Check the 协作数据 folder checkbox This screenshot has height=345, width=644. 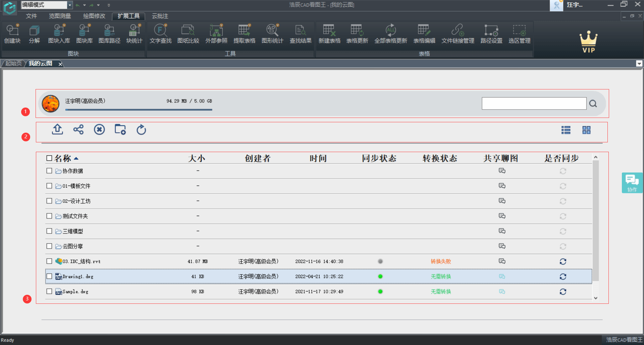coord(49,171)
